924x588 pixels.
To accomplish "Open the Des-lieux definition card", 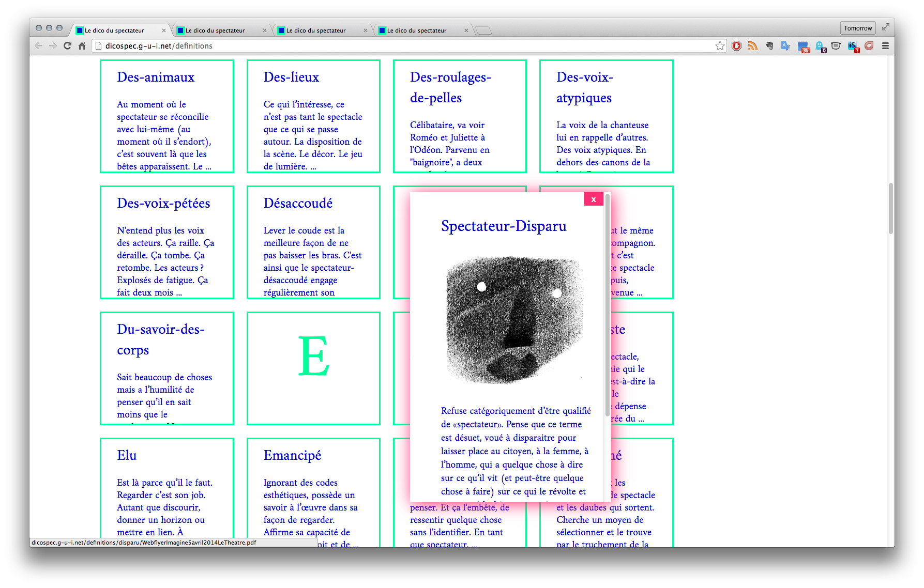I will [313, 116].
